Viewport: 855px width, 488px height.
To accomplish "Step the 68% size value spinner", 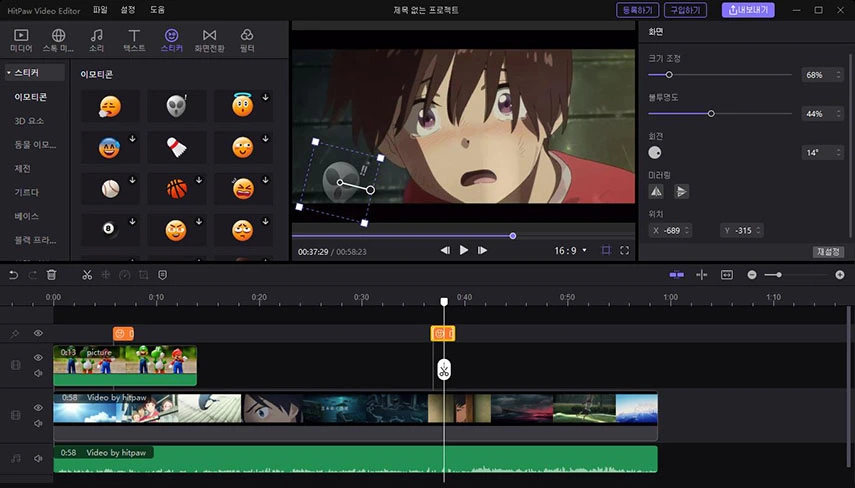I will [839, 75].
